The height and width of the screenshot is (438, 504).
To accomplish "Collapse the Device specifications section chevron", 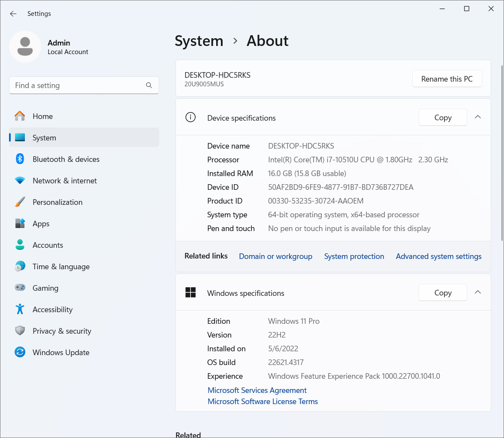I will coord(478,117).
